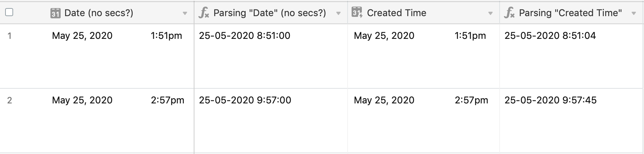Expand Parsing "Date" (no secs?) column menu arrow

[x=338, y=14]
